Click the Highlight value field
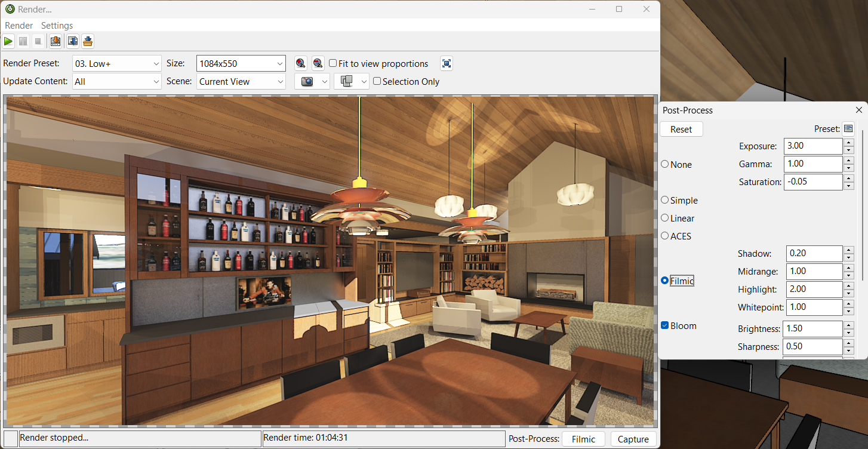The width and height of the screenshot is (868, 449). pos(814,289)
